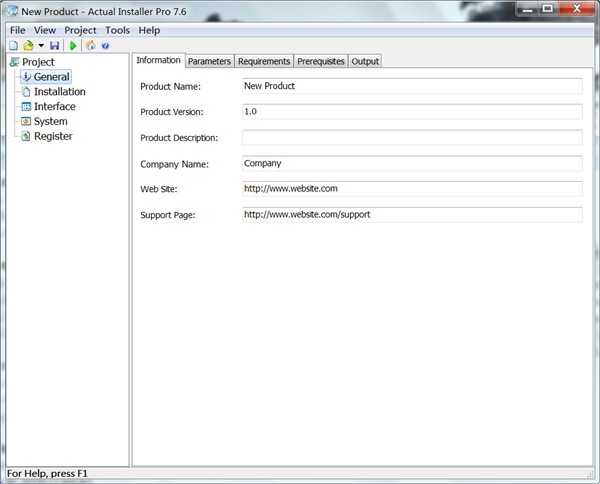The width and height of the screenshot is (600, 484).
Task: Select General in the project tree
Action: tap(52, 77)
